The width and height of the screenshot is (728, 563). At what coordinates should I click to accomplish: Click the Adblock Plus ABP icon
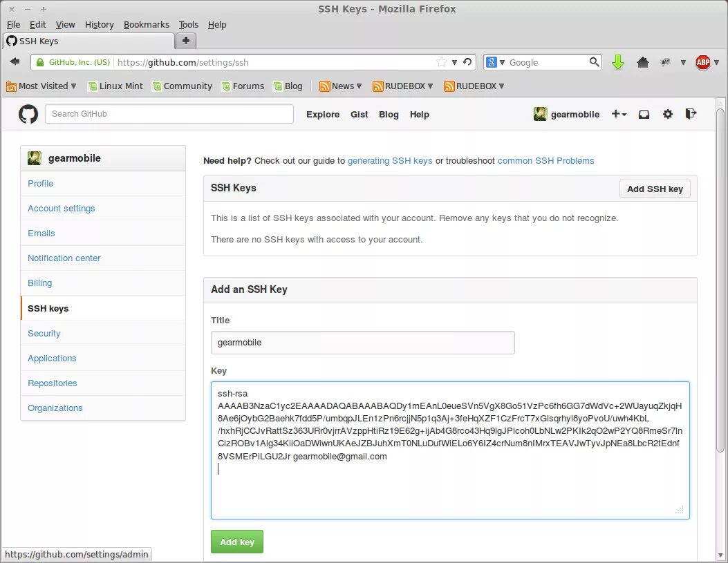[x=703, y=62]
